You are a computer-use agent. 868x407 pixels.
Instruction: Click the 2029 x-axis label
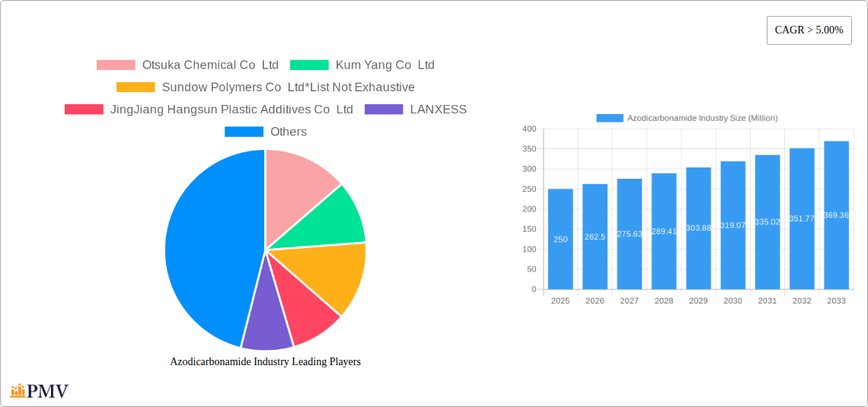[699, 300]
